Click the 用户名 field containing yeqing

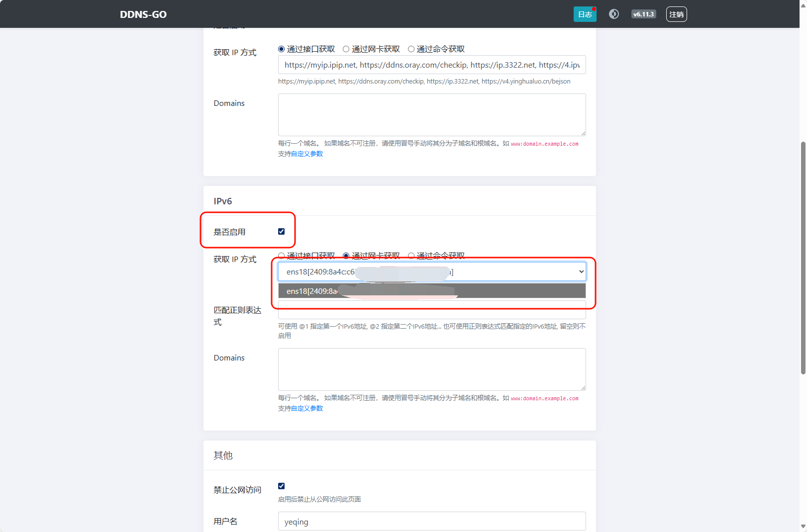click(x=431, y=522)
